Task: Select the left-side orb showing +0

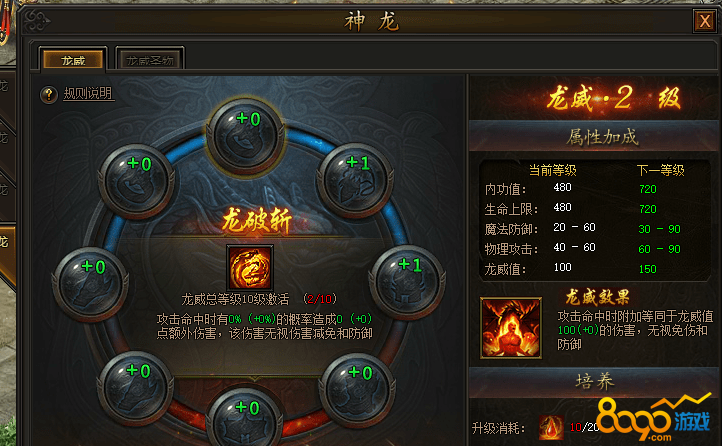Action: click(90, 284)
